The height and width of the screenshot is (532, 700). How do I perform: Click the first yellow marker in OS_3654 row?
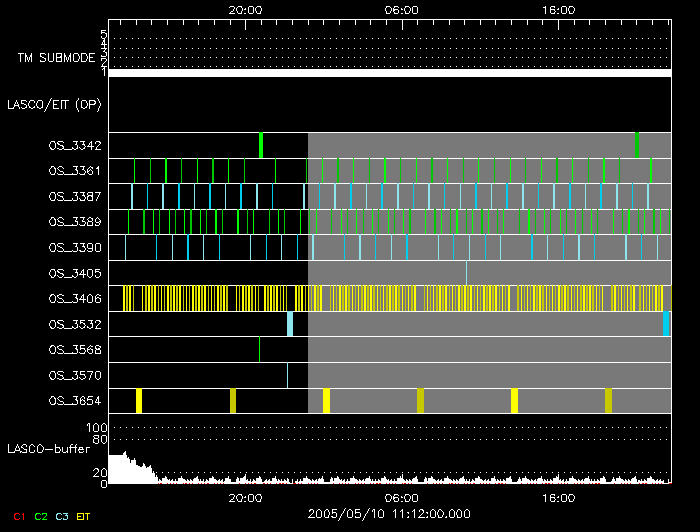point(139,401)
